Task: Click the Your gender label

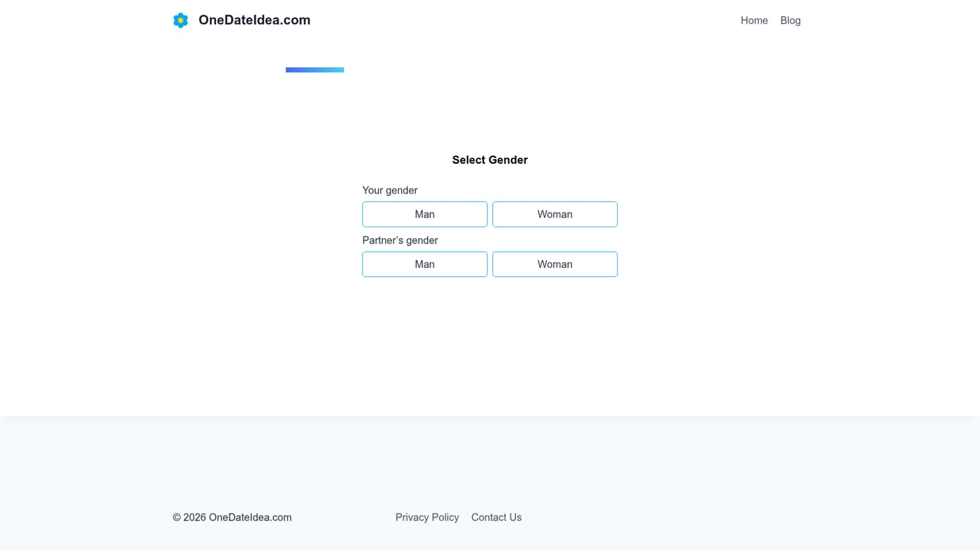Action: click(390, 191)
